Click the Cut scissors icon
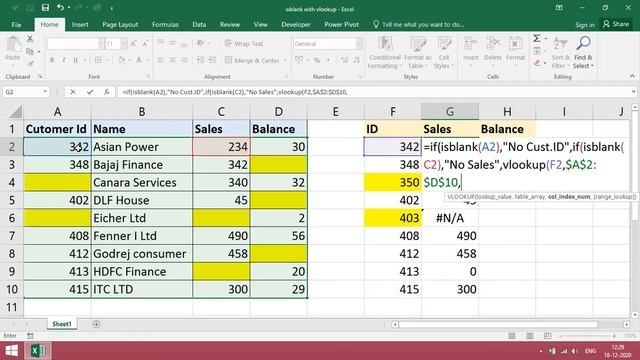The image size is (640, 360). coord(30,39)
